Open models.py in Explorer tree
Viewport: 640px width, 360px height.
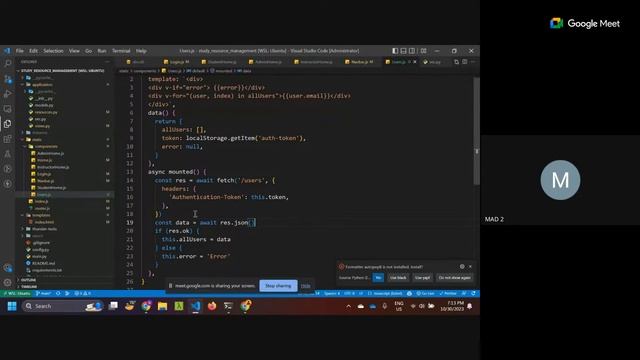[x=44, y=105]
